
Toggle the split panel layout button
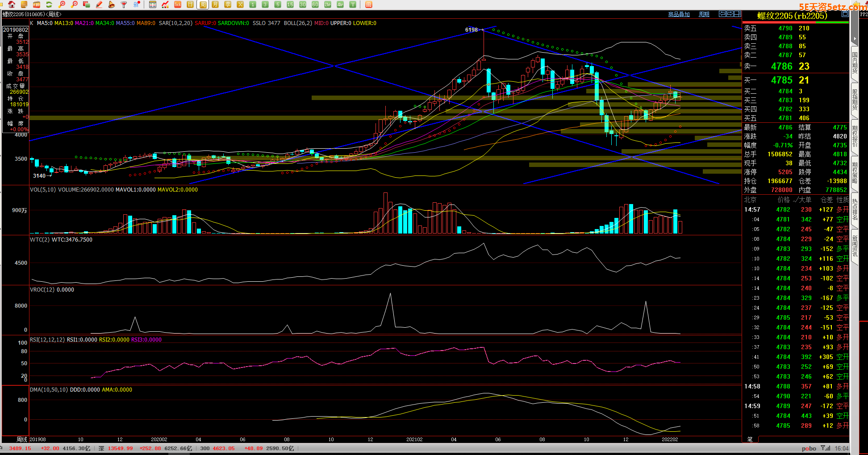(738, 14)
